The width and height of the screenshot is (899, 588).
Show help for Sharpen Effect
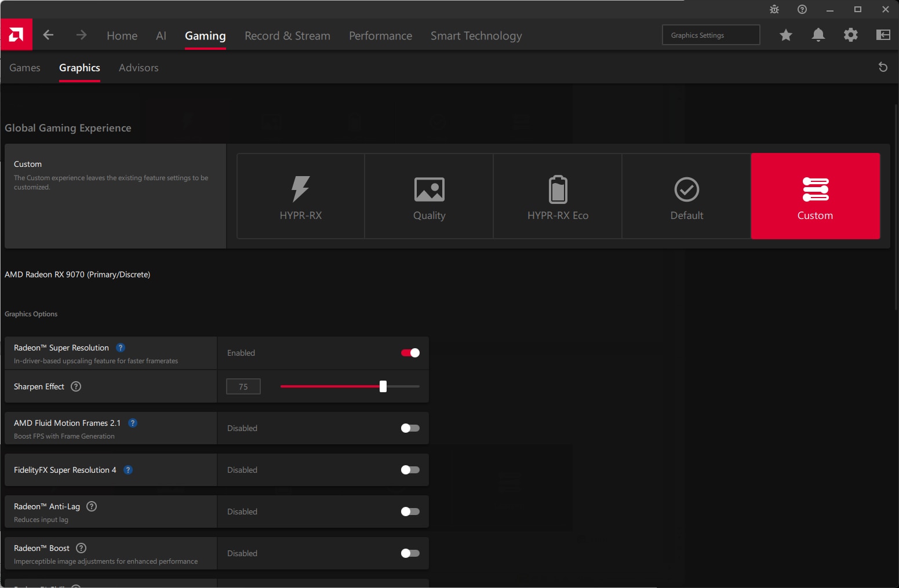pos(76,386)
